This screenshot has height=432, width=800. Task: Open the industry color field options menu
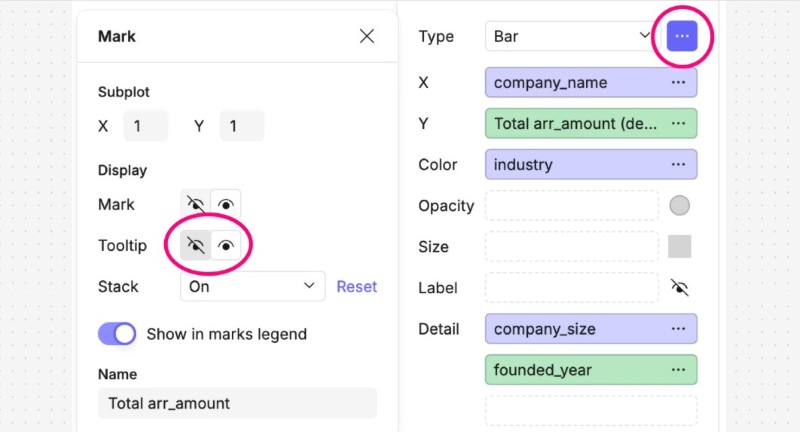[x=678, y=164]
